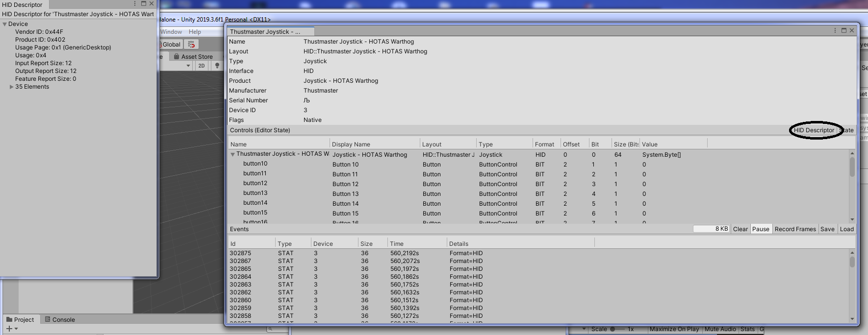Select event 302863 in the events list
This screenshot has height=335, width=868.
click(x=538, y=285)
